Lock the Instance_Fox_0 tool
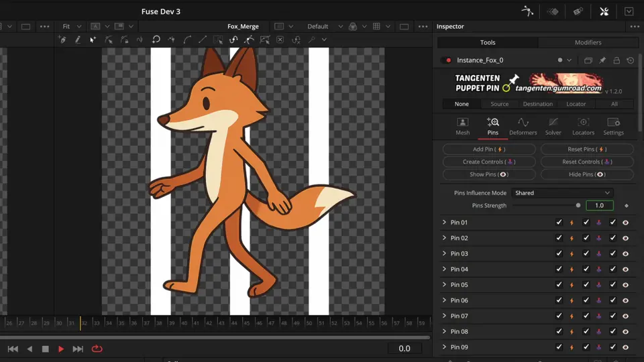 point(616,60)
